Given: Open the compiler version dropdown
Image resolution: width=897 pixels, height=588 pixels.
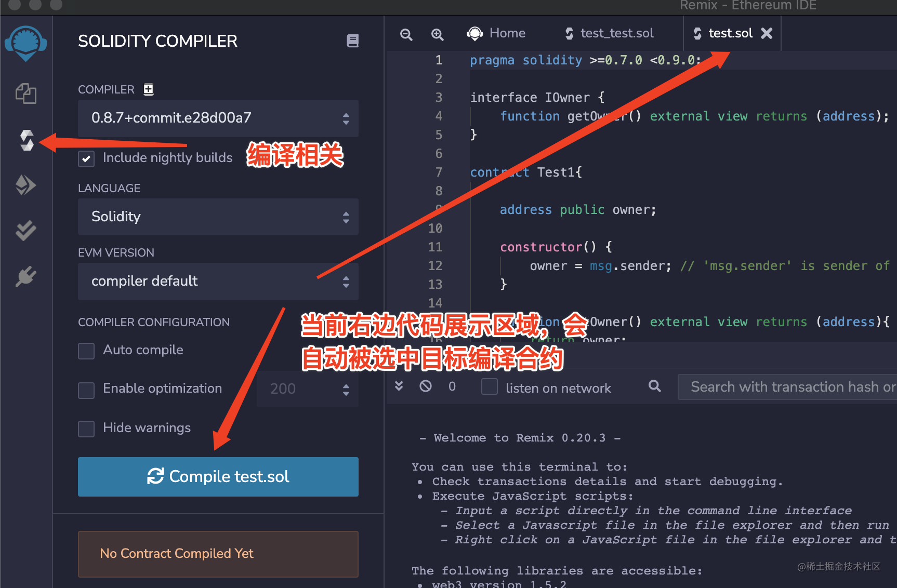Looking at the screenshot, I should (218, 118).
